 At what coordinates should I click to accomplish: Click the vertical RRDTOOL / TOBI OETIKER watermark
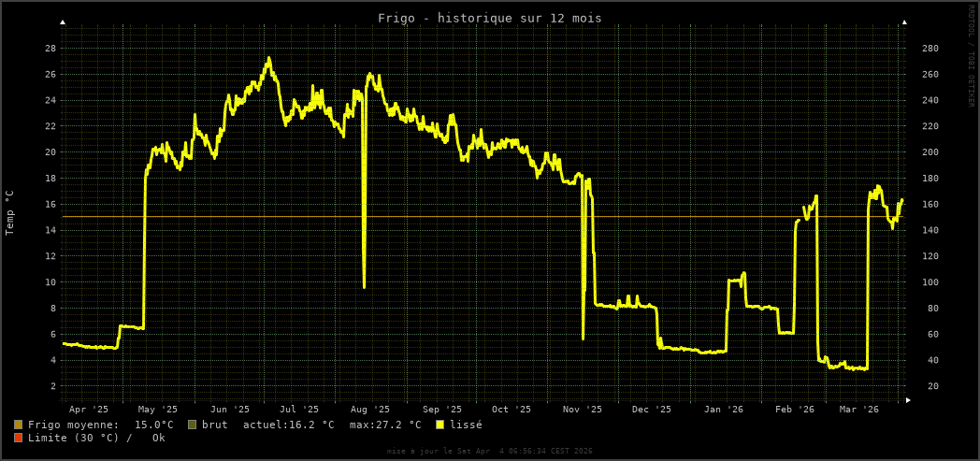click(971, 56)
